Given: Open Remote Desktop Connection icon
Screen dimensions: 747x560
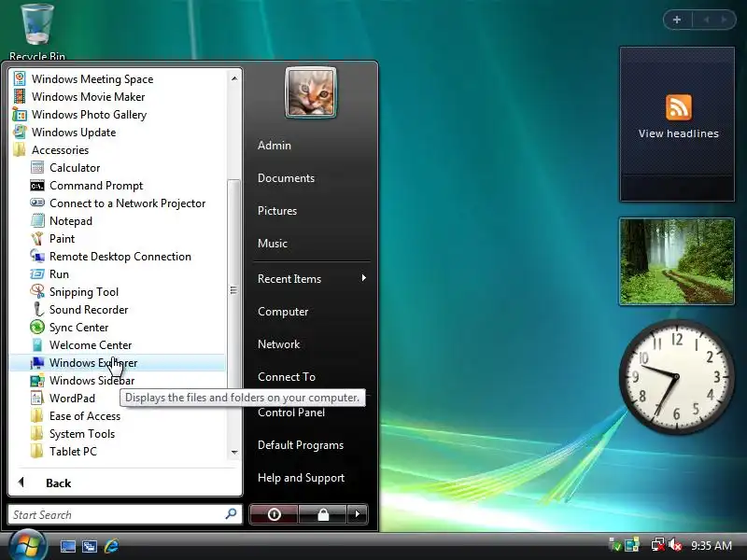Looking at the screenshot, I should [37, 256].
